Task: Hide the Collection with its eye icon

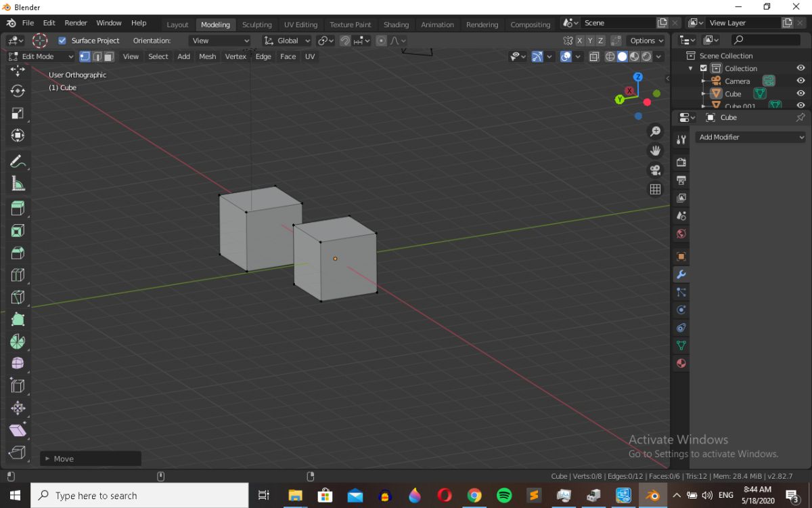Action: [x=800, y=68]
